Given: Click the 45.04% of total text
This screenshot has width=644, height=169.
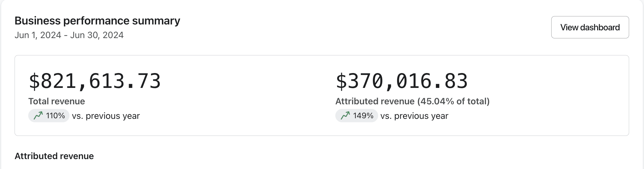Looking at the screenshot, I should click(454, 101).
